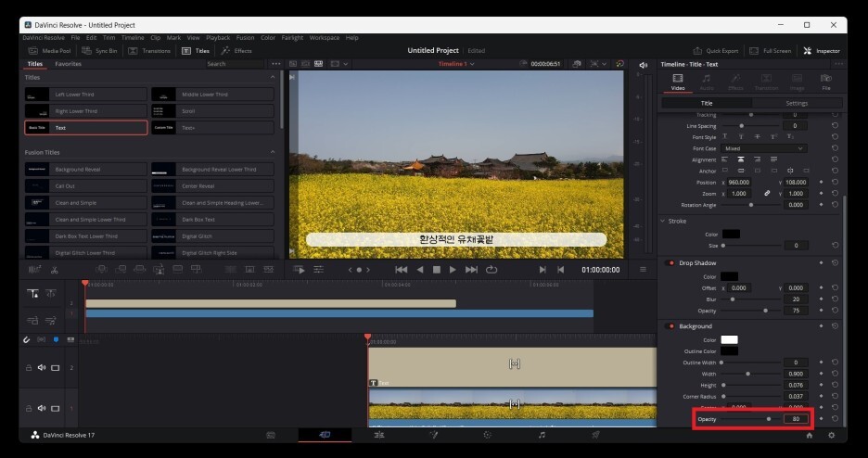
Task: Toggle loop playback
Action: pos(491,270)
